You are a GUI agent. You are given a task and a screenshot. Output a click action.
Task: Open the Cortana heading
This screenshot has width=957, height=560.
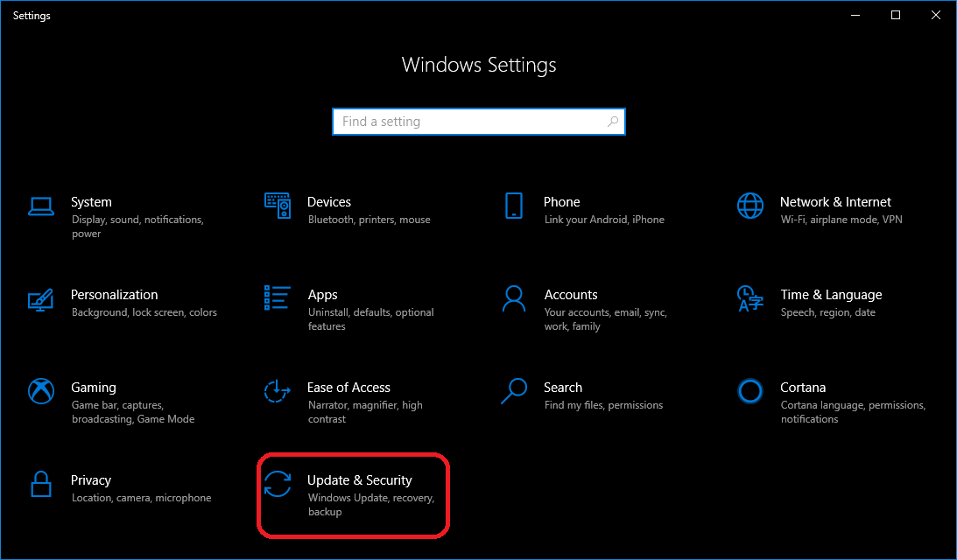click(803, 388)
